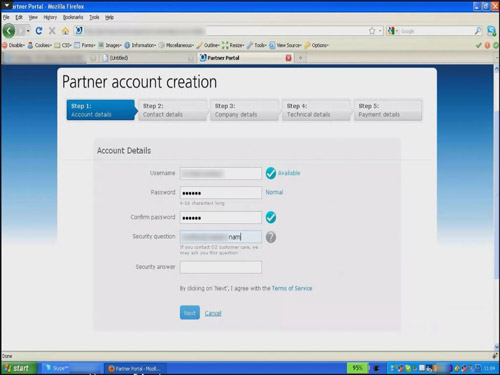The width and height of the screenshot is (500, 375).
Task: Open Information developer toolbar menu
Action: pyautogui.click(x=140, y=45)
